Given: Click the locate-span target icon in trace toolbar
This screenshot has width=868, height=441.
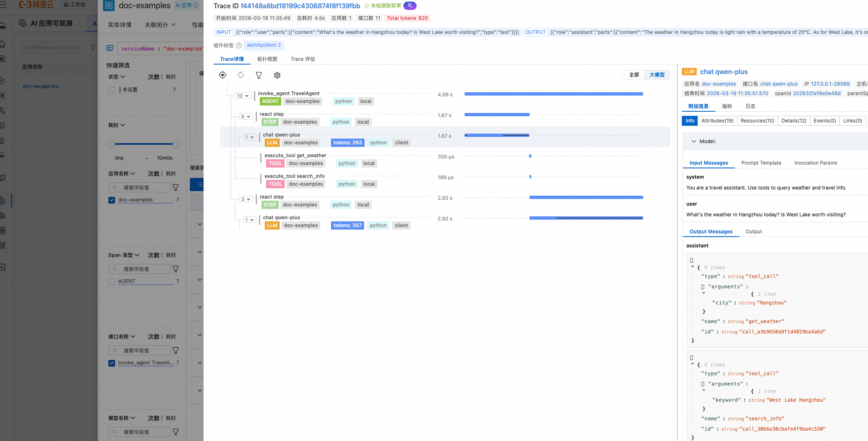Looking at the screenshot, I should tap(223, 75).
